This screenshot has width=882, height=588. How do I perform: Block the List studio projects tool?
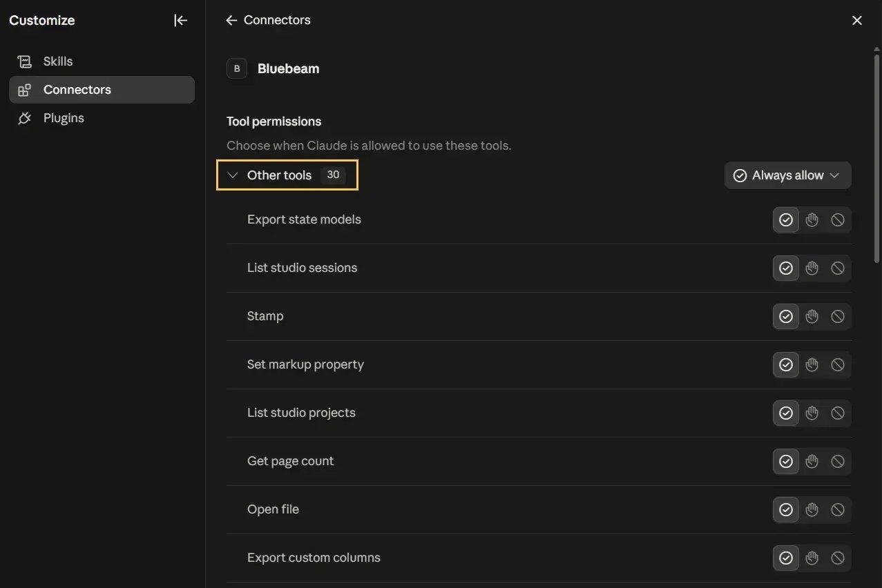pos(838,413)
